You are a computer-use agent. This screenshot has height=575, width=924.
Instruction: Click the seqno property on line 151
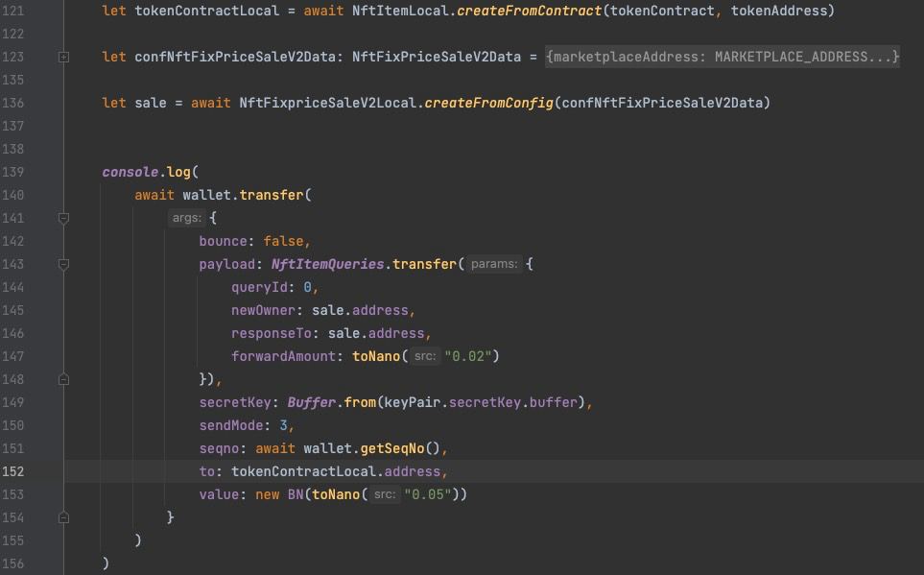click(x=219, y=449)
